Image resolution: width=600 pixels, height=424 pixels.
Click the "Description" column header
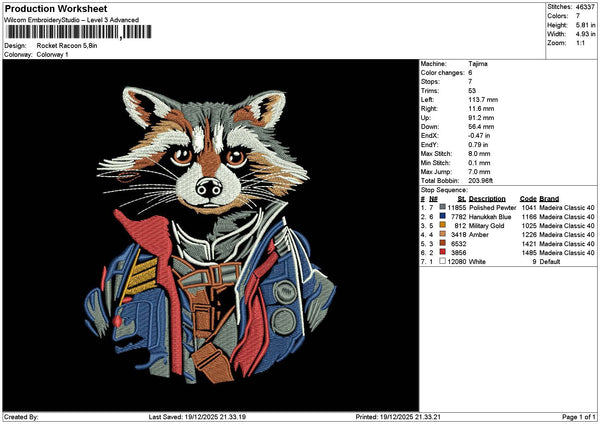pos(487,199)
